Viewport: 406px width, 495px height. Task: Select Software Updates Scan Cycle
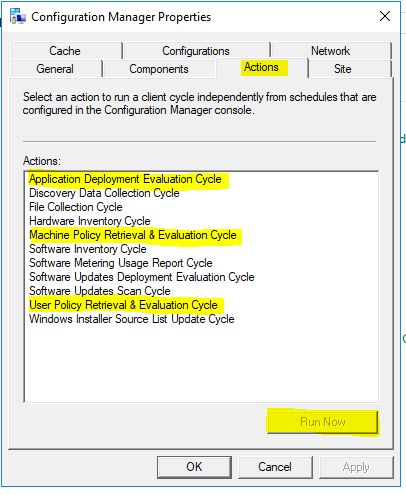(100, 291)
